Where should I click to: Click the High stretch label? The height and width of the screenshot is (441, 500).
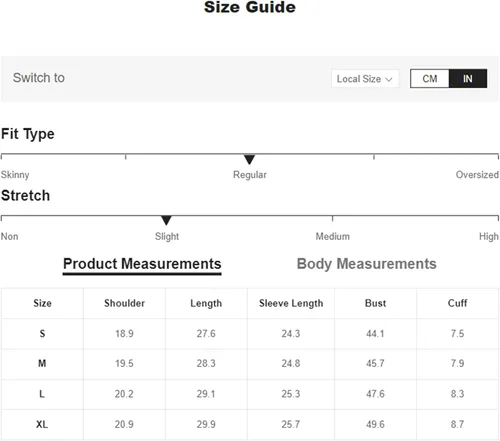click(489, 236)
